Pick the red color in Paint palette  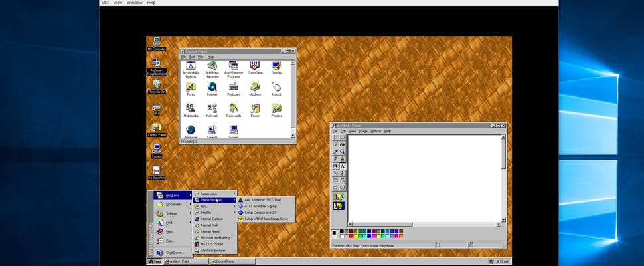tap(351, 236)
